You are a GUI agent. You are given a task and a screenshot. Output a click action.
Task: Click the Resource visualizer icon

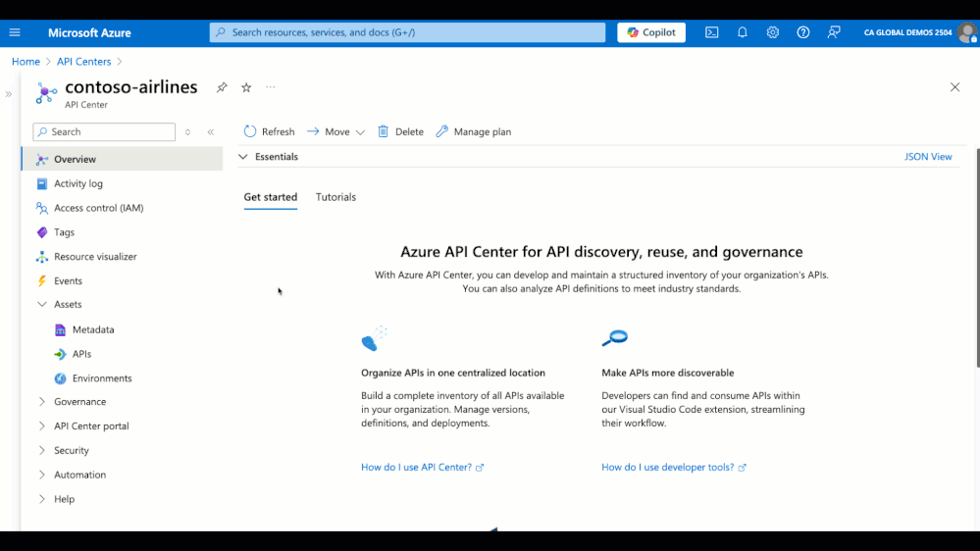point(42,257)
